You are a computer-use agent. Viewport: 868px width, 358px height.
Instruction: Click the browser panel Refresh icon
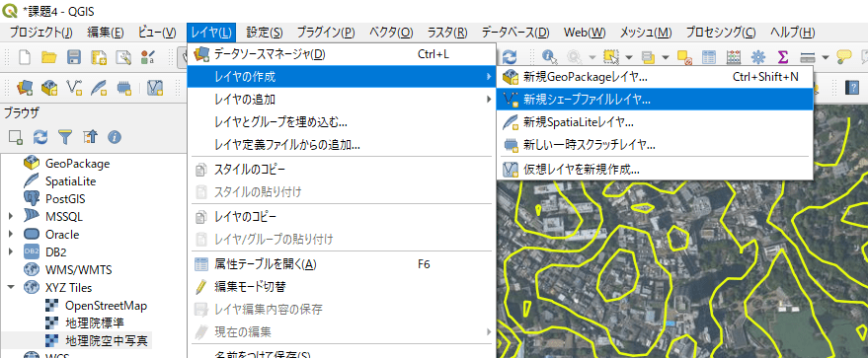(39, 136)
